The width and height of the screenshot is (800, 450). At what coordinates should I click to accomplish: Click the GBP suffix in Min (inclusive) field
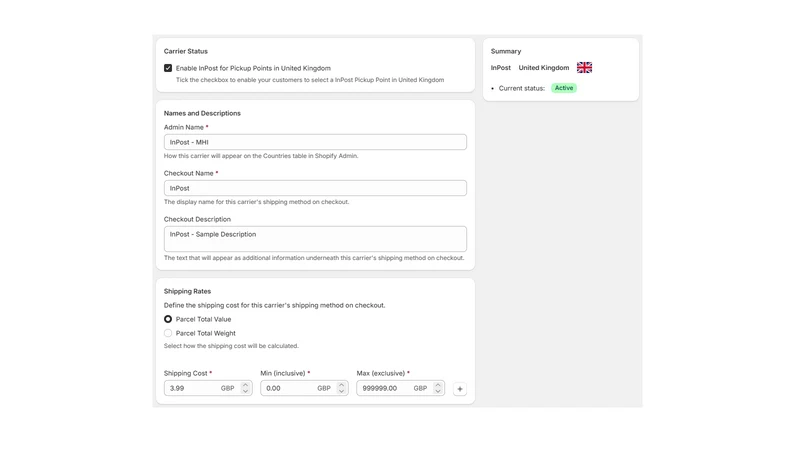pos(324,388)
